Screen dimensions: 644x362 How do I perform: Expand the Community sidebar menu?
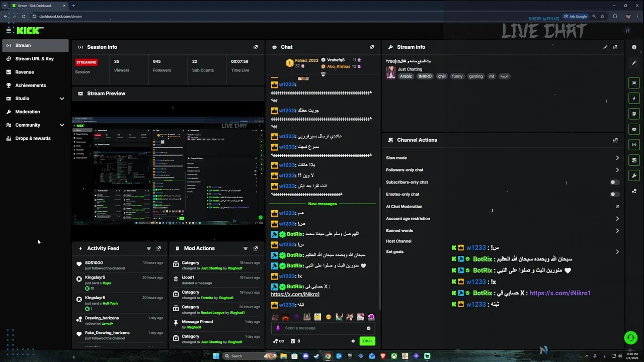(62, 125)
